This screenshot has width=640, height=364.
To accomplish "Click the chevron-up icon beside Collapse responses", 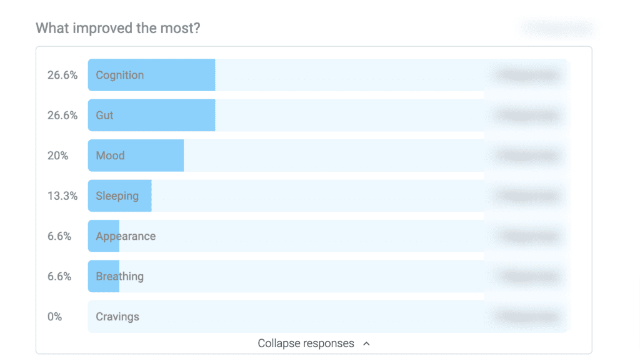I will coord(366,343).
